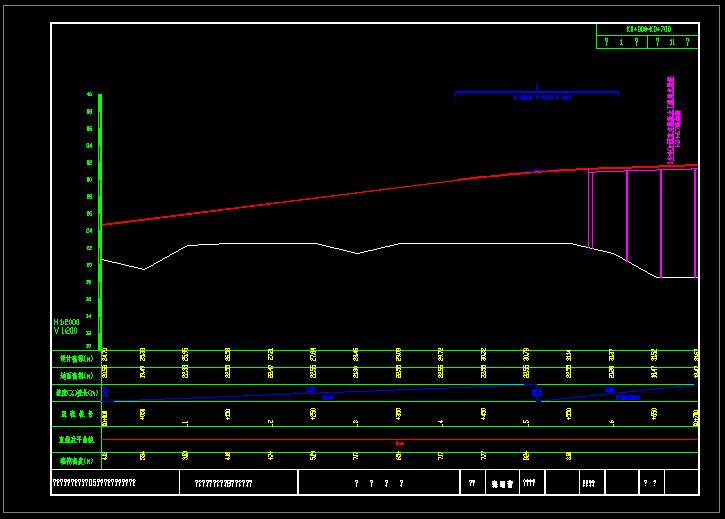The image size is (725, 519).
Task: Select the bottom row label of data table
Action: 76,461
